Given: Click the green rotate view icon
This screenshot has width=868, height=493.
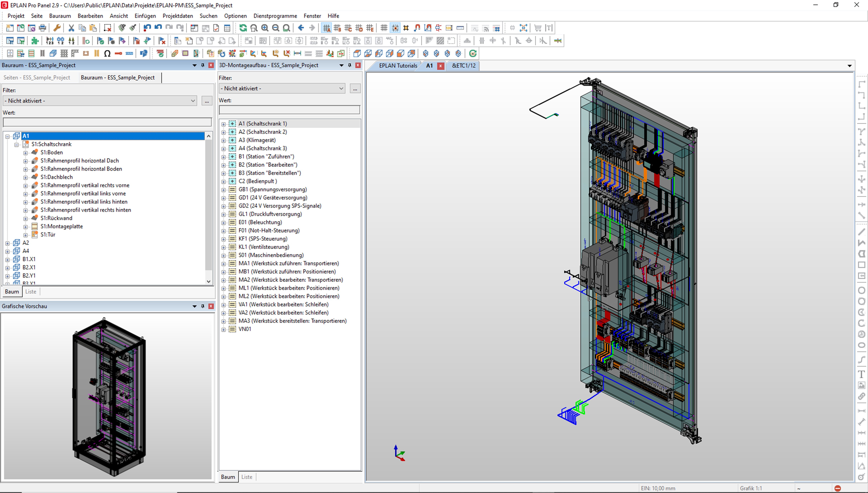Looking at the screenshot, I should (473, 53).
